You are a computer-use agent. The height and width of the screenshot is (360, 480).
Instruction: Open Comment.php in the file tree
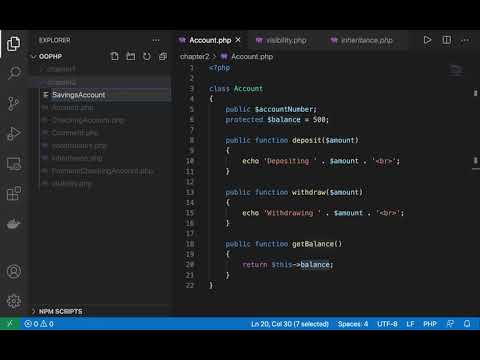(x=75, y=133)
